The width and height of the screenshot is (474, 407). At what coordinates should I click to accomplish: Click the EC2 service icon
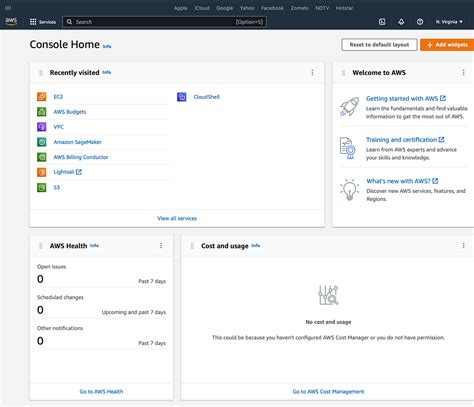click(x=42, y=97)
